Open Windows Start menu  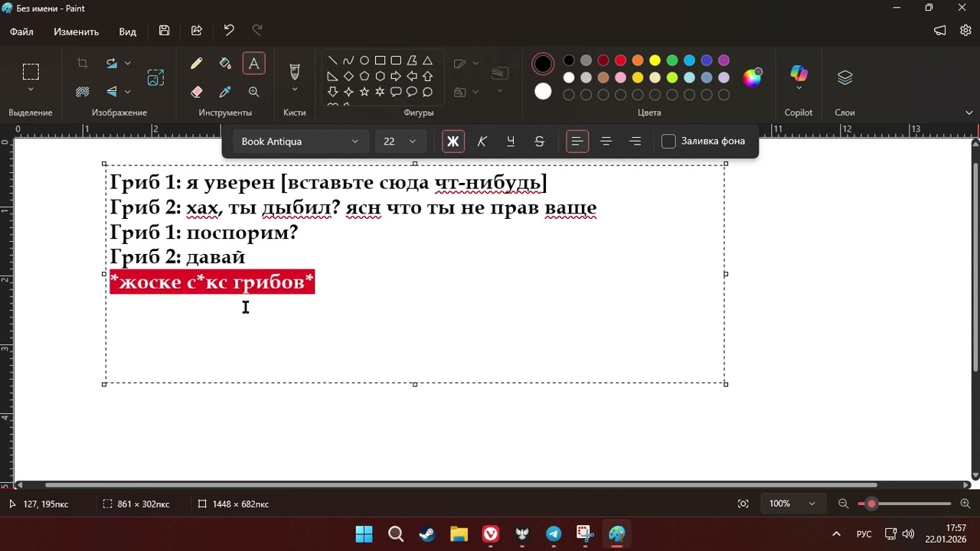[364, 534]
